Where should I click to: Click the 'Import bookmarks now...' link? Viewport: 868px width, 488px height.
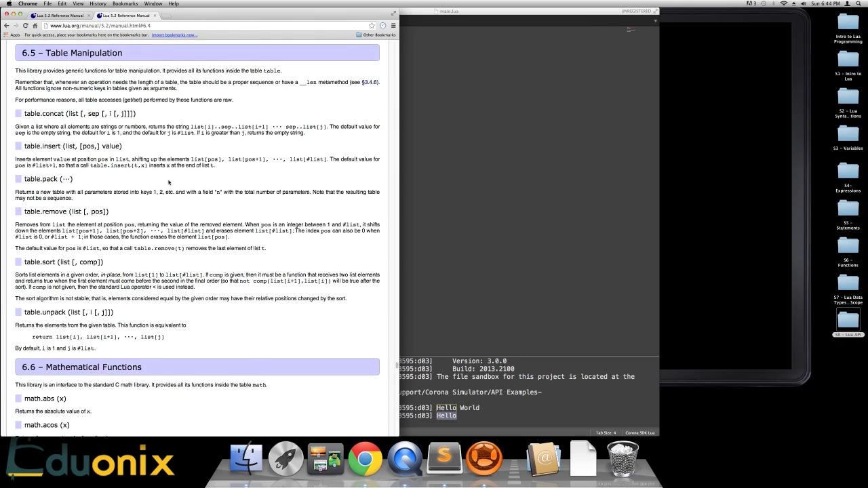[174, 35]
